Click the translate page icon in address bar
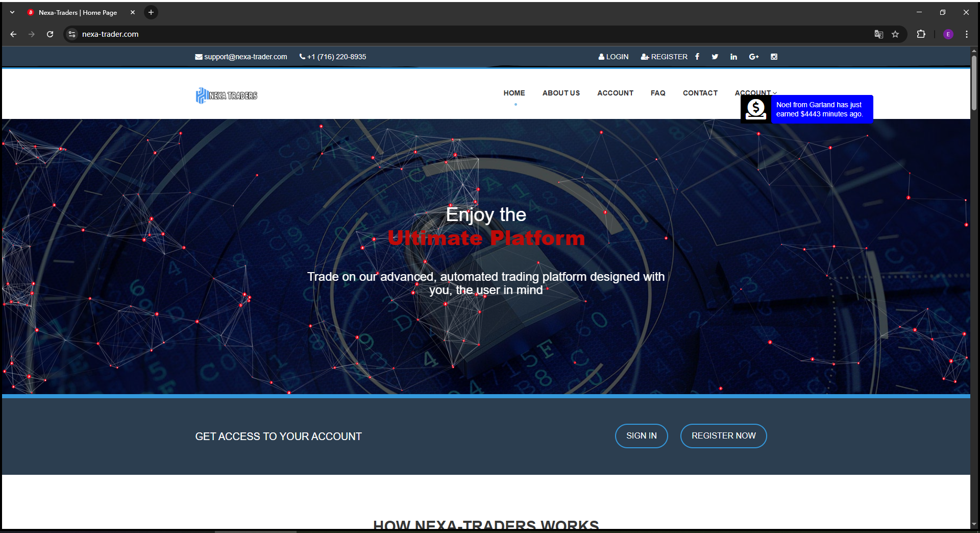 878,34
